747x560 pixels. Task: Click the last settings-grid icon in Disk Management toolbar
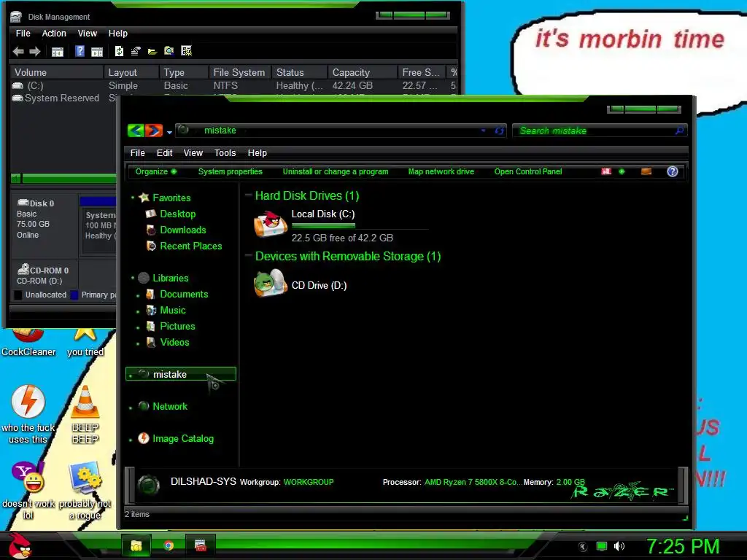click(186, 51)
